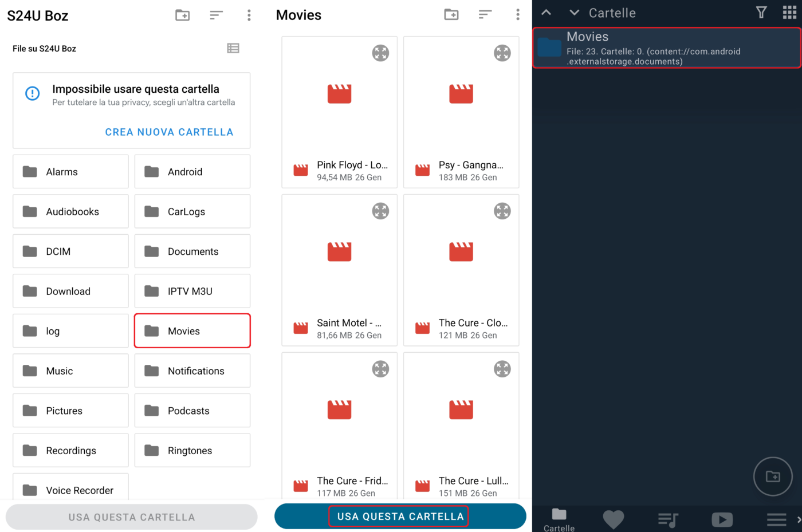Click the file name 'The Cure - Clo...'
The height and width of the screenshot is (532, 802).
pyautogui.click(x=473, y=323)
